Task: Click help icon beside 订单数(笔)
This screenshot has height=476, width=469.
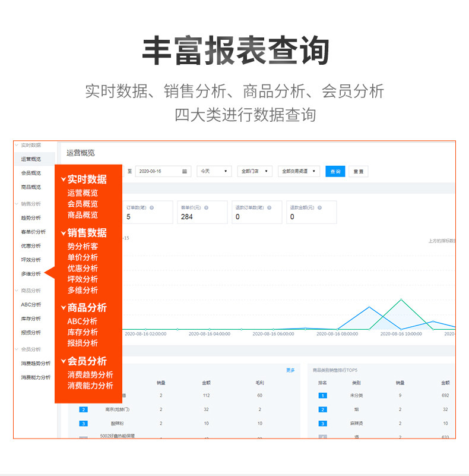Action: 151,207
